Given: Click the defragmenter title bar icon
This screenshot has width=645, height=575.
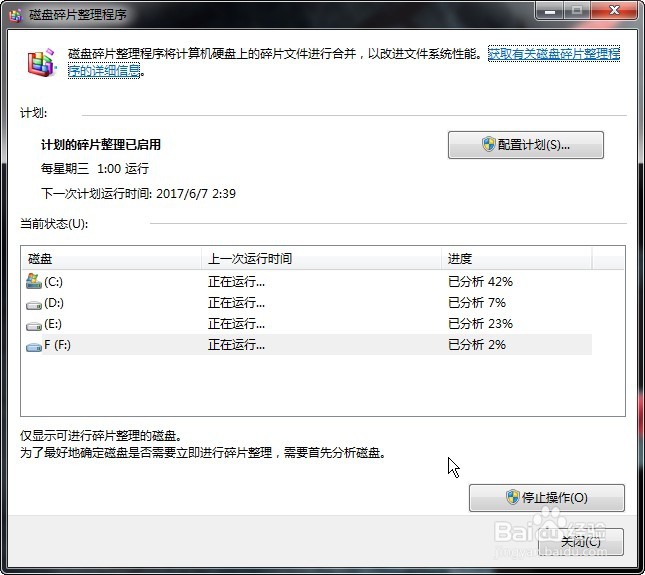Looking at the screenshot, I should point(16,15).
